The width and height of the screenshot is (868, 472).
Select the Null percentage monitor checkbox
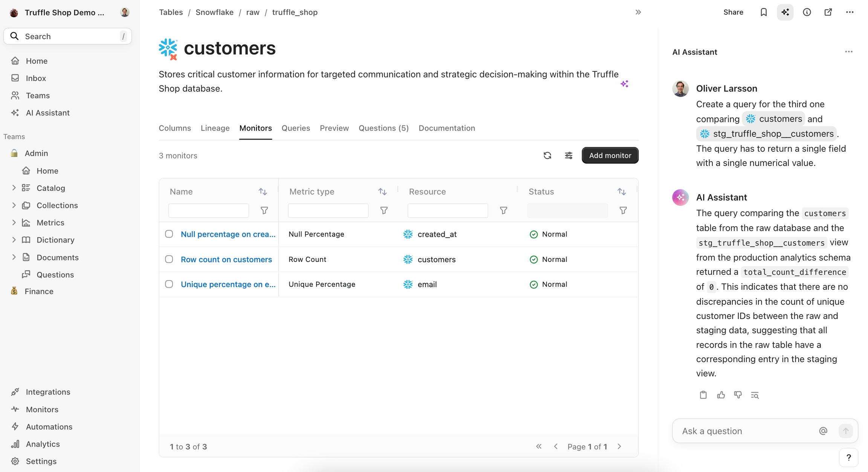coord(169,234)
